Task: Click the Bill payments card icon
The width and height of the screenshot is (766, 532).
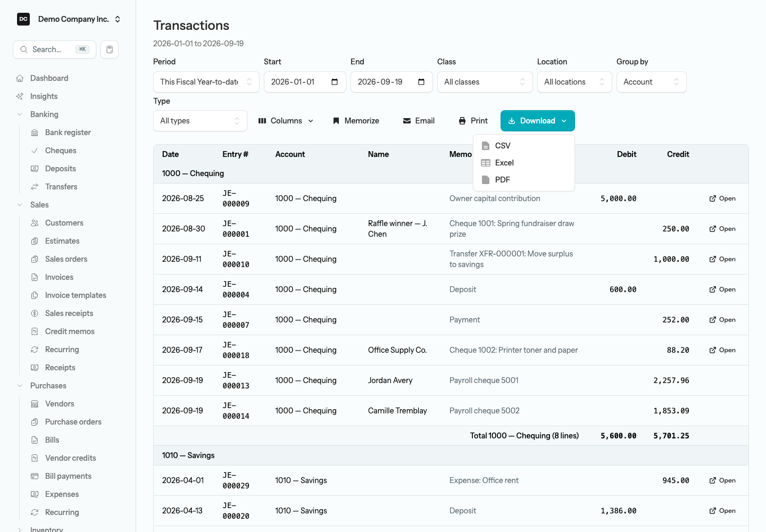Action: pyautogui.click(x=35, y=476)
